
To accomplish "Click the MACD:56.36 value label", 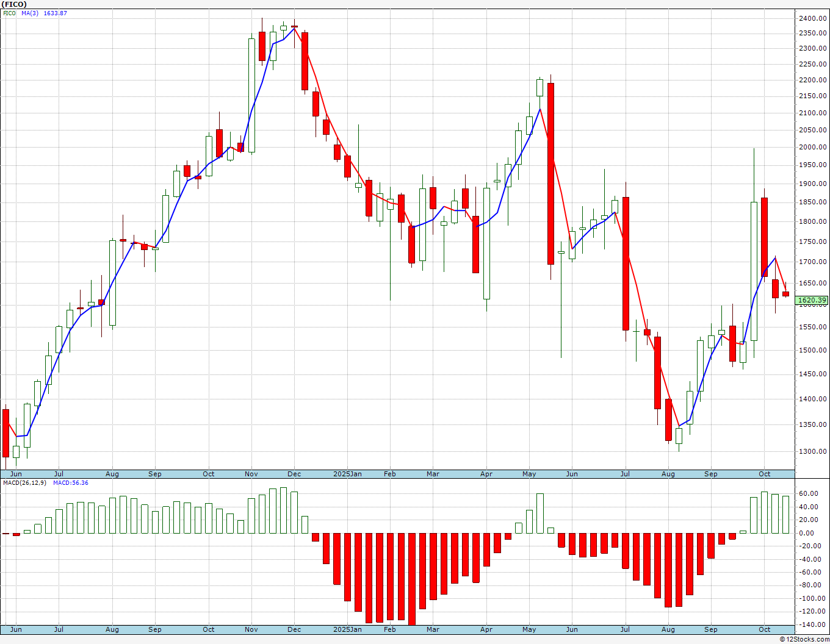I will (x=71, y=482).
